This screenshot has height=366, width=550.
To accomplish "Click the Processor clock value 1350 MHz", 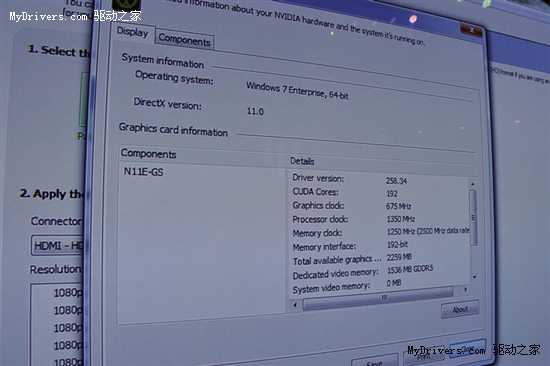I will tap(401, 219).
